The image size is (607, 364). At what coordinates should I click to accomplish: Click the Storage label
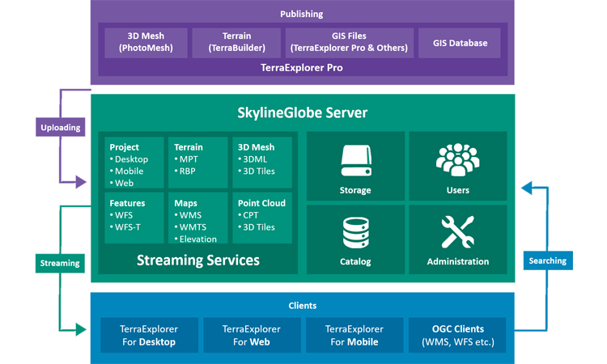pyautogui.click(x=355, y=190)
